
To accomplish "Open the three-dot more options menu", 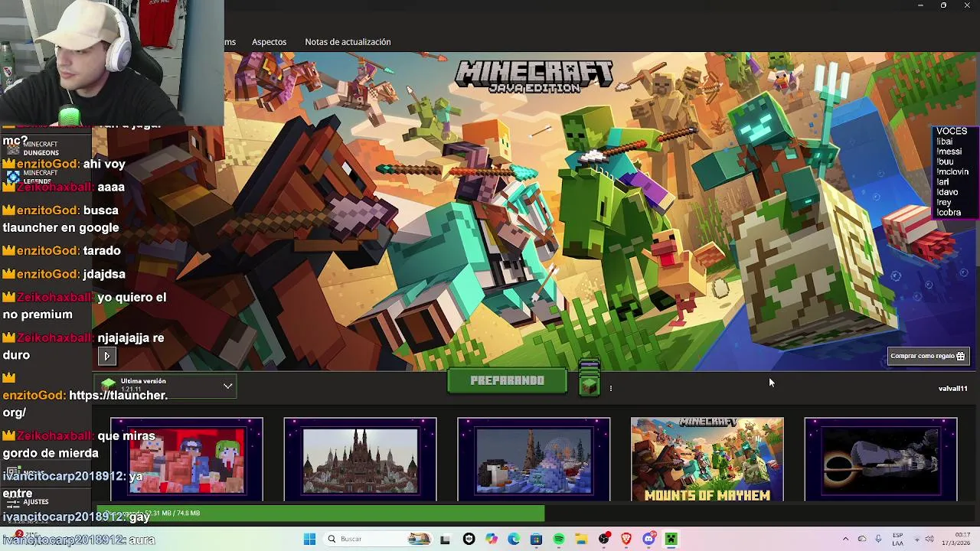I will pyautogui.click(x=610, y=388).
